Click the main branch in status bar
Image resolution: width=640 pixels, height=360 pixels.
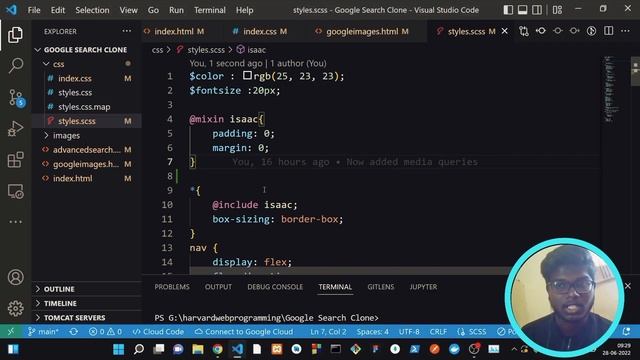pyautogui.click(x=43, y=331)
